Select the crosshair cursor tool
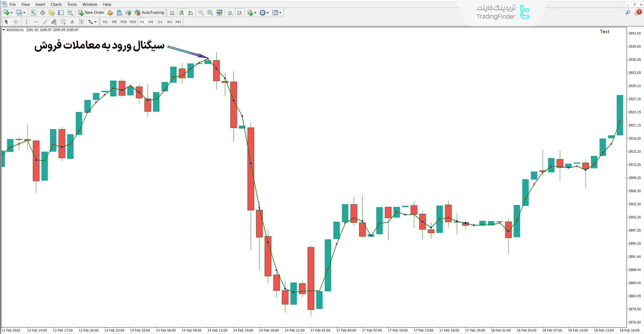This screenshot has height=334, width=644. (x=16, y=22)
